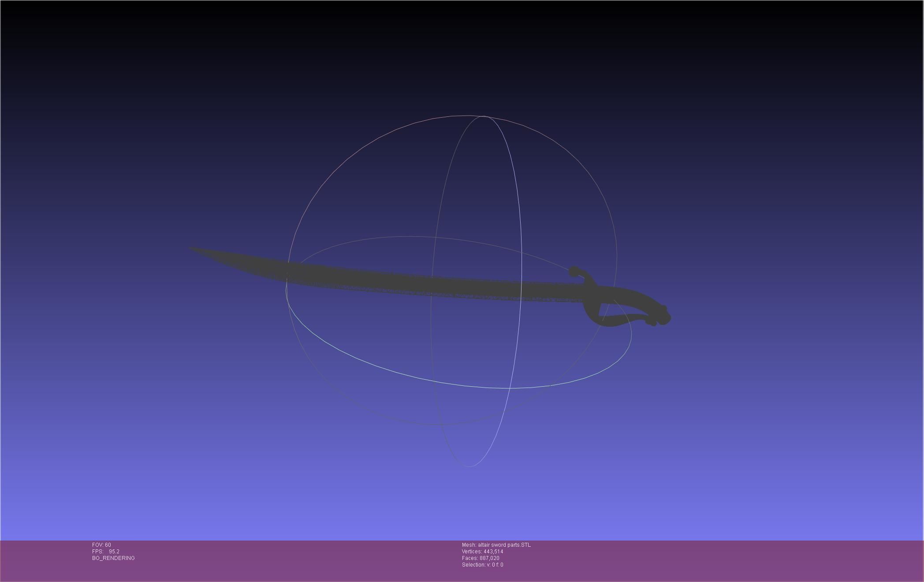Click the BO_RENDERING status text
The image size is (924, 582).
coord(113,558)
